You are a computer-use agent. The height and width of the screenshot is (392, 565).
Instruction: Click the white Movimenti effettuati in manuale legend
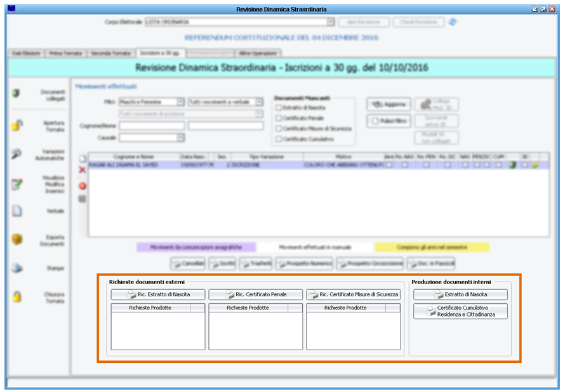316,247
